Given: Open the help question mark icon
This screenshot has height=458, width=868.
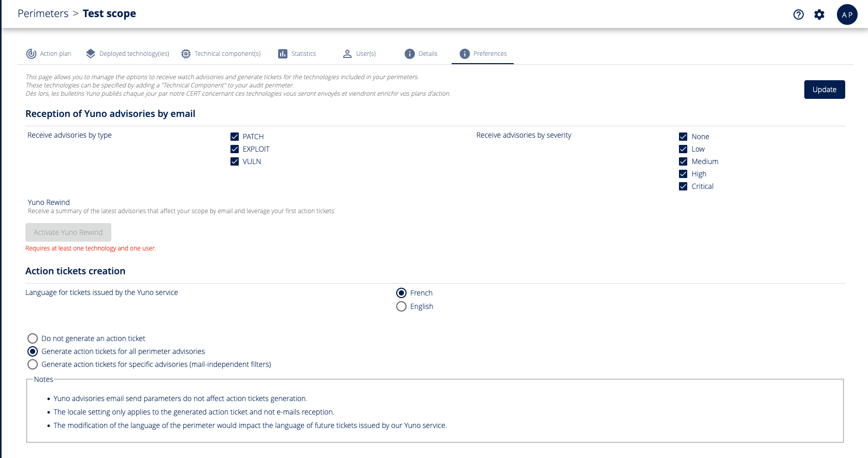Looking at the screenshot, I should (799, 14).
